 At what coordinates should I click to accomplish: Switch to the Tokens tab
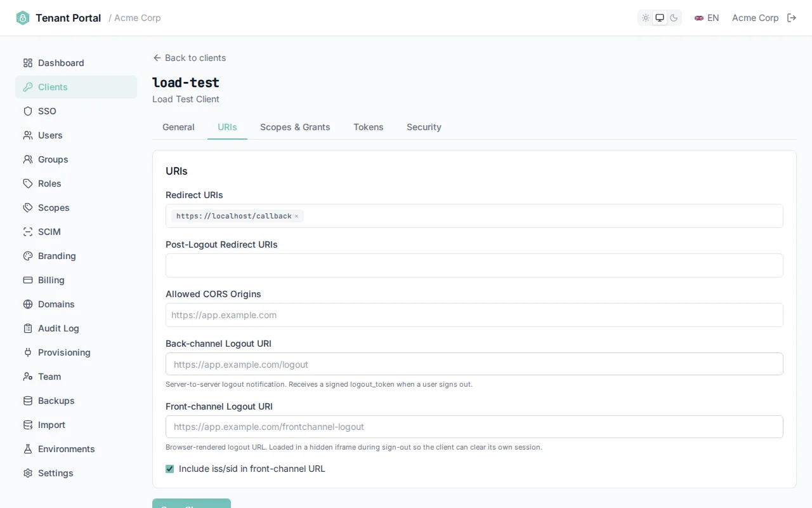[x=369, y=127]
